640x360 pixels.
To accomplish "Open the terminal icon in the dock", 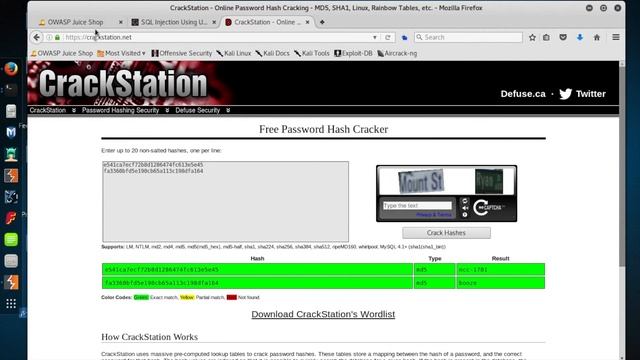I will pyautogui.click(x=11, y=89).
